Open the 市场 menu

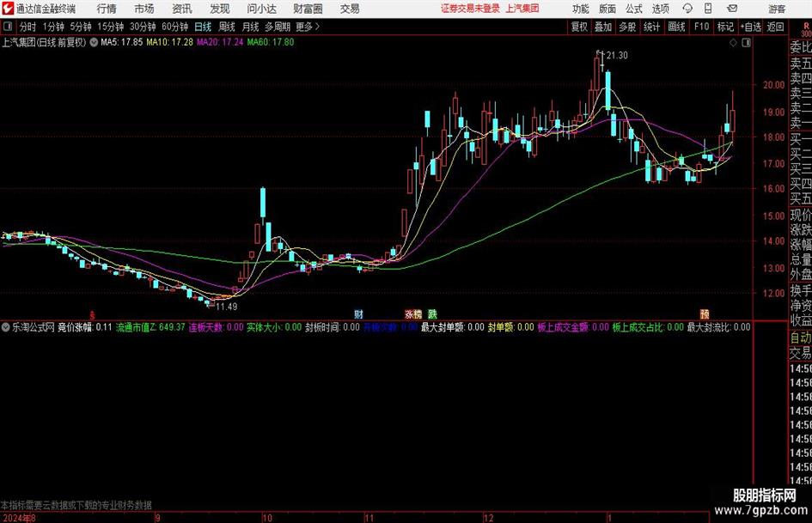point(144,9)
